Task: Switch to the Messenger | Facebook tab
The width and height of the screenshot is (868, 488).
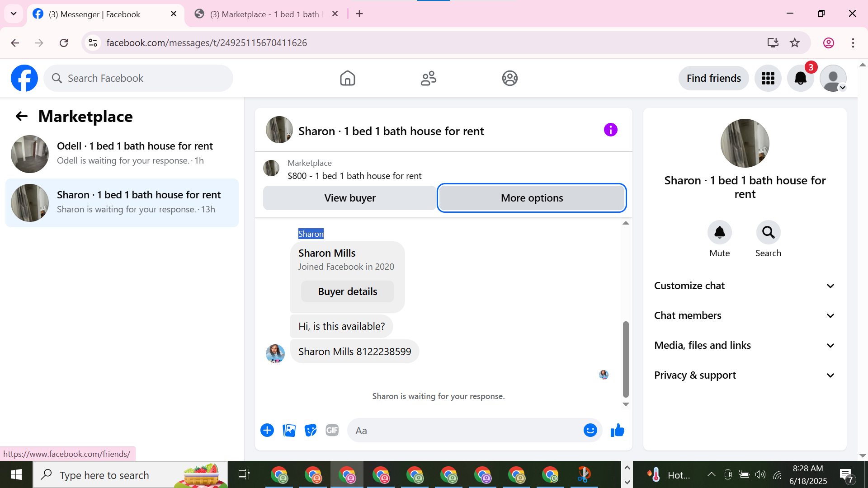Action: tap(106, 14)
